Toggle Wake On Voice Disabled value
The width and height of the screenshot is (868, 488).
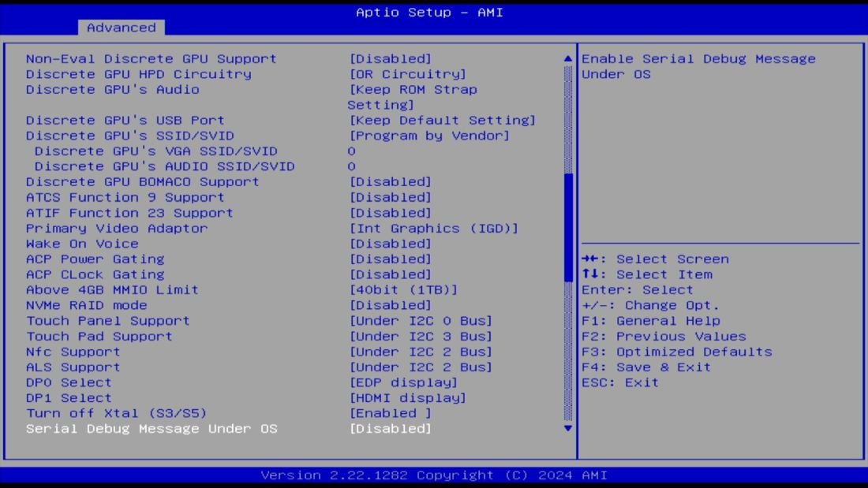[x=391, y=244]
